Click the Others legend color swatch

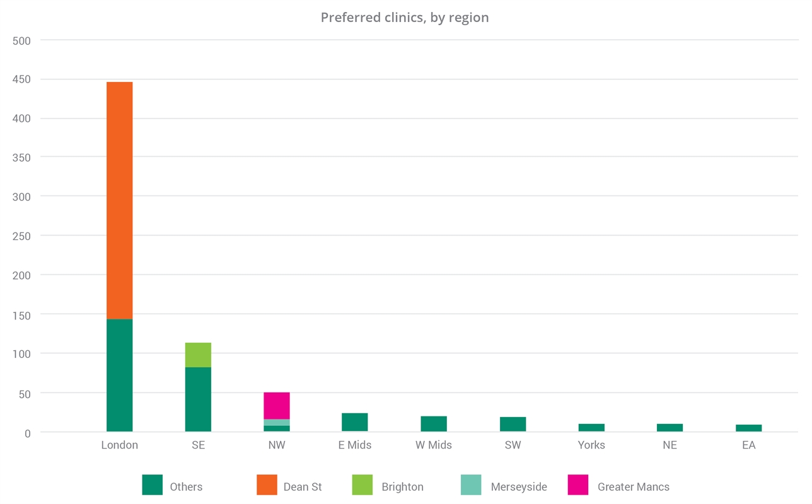point(153,484)
